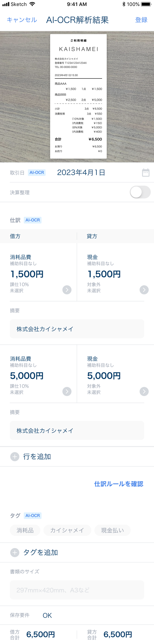Select the 消耗品 tag chip
Screen dimensions: 154x644
coord(25,530)
